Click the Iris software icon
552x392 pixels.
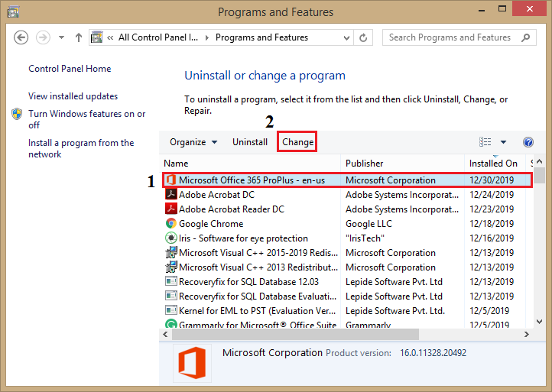point(170,238)
